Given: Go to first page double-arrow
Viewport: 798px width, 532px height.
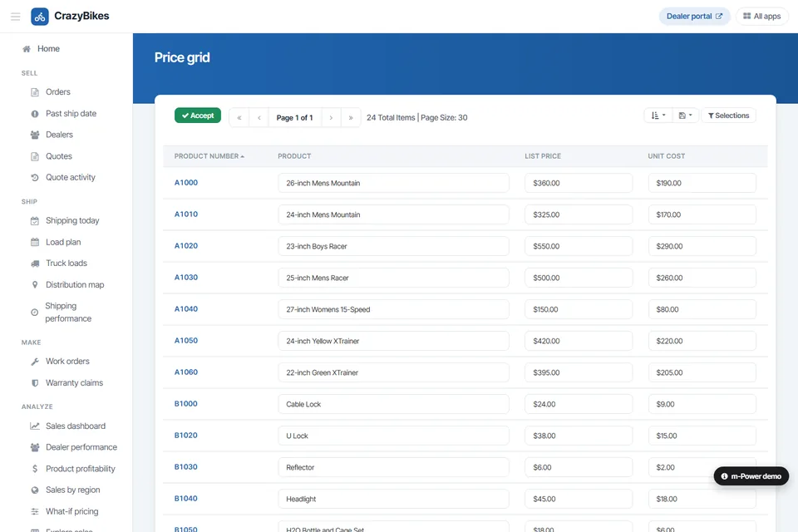Looking at the screenshot, I should (239, 117).
